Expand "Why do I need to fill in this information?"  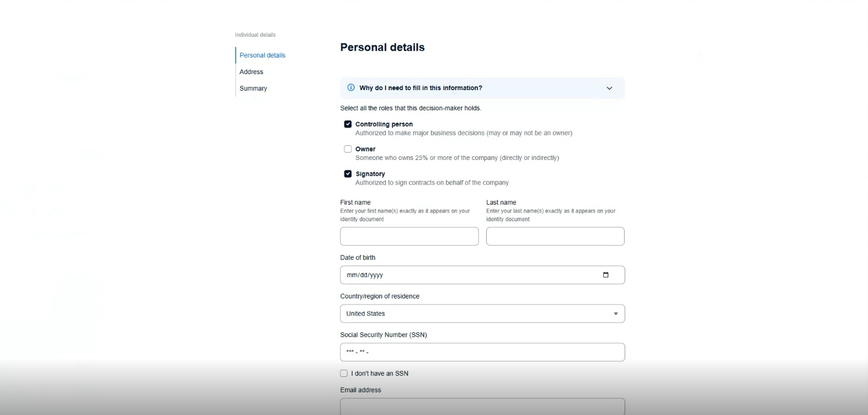pos(482,88)
